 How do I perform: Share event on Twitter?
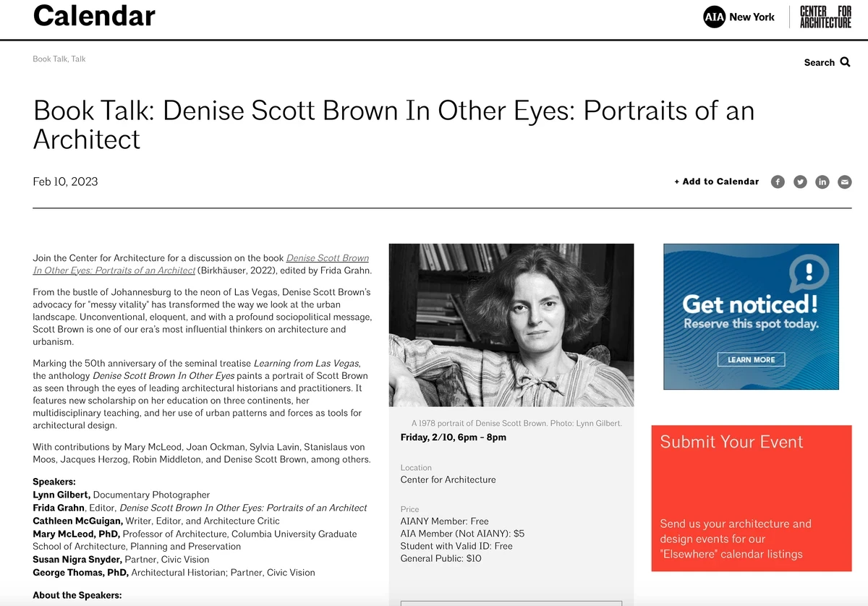point(800,182)
